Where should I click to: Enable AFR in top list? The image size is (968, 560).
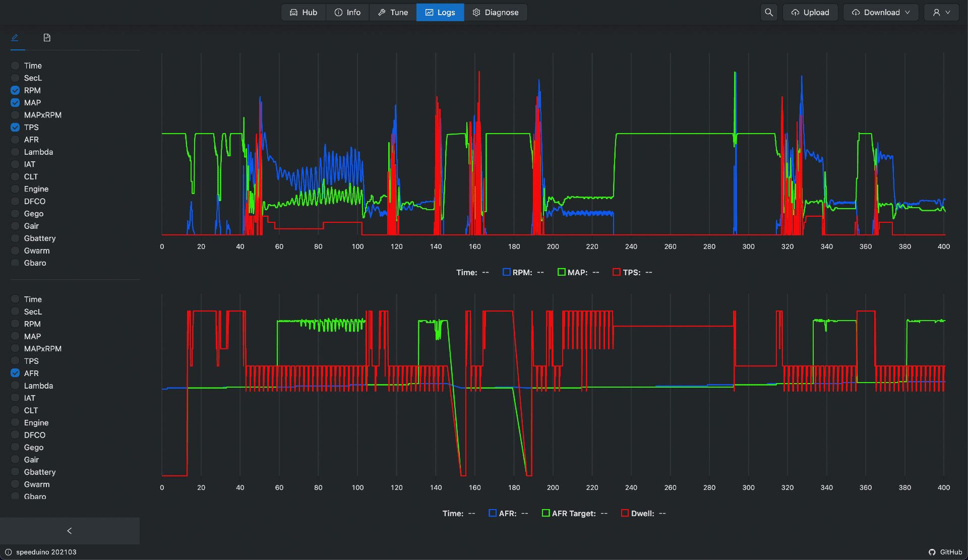[x=15, y=140]
